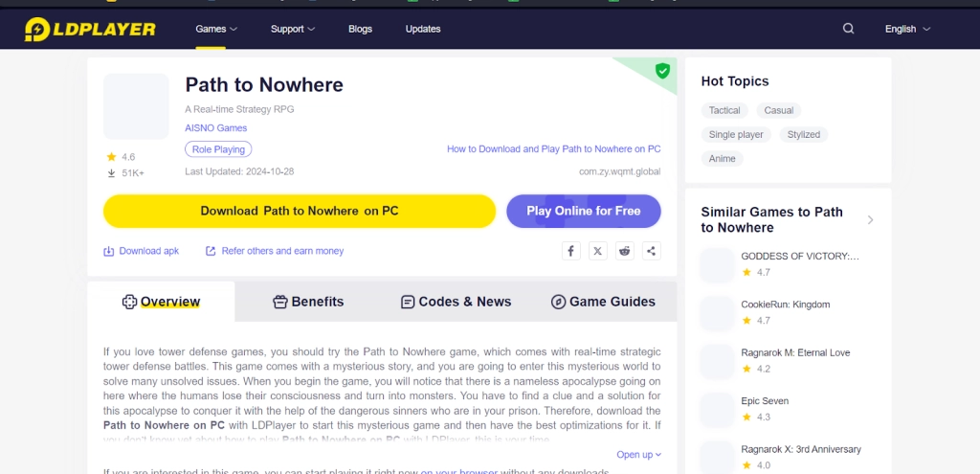Image resolution: width=980 pixels, height=474 pixels.
Task: Follow the 'on your browser' link
Action: [459, 471]
